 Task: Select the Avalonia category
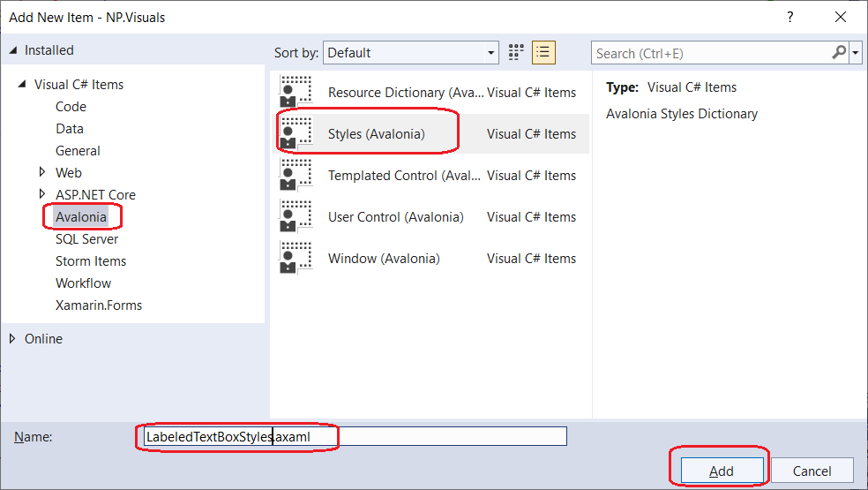point(81,216)
